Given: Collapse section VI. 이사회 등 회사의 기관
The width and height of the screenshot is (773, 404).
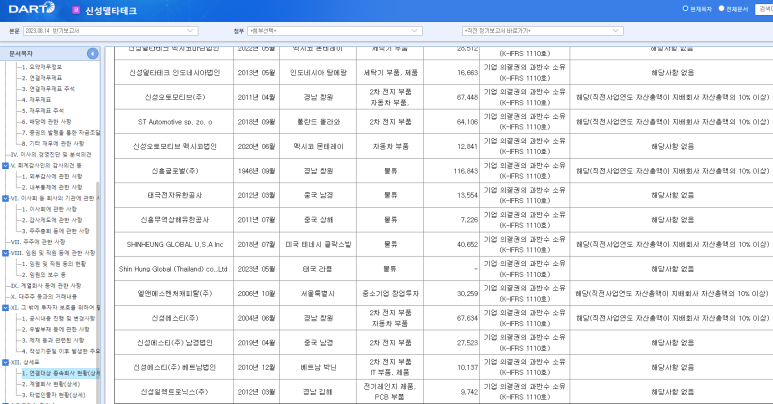Looking at the screenshot, I should [x=5, y=198].
